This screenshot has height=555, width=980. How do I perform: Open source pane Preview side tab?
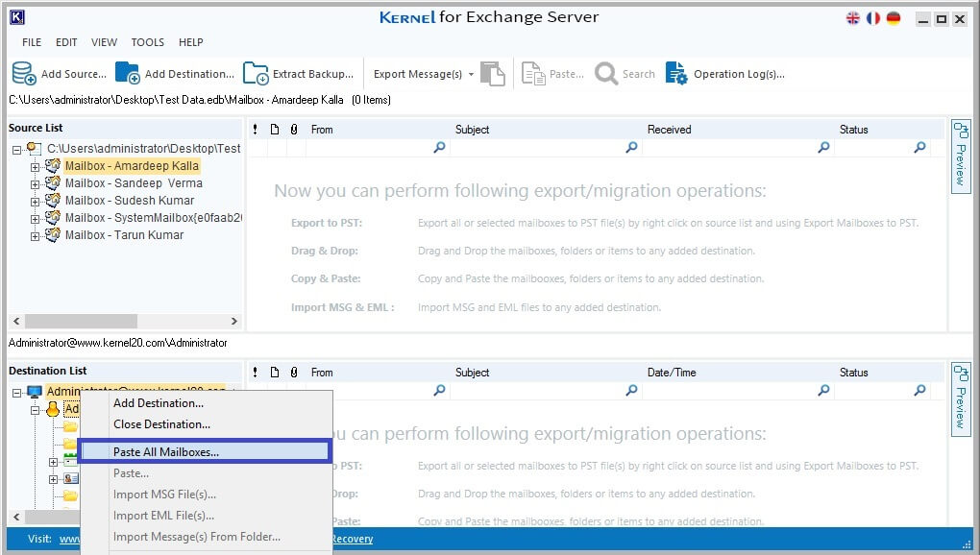(x=961, y=157)
